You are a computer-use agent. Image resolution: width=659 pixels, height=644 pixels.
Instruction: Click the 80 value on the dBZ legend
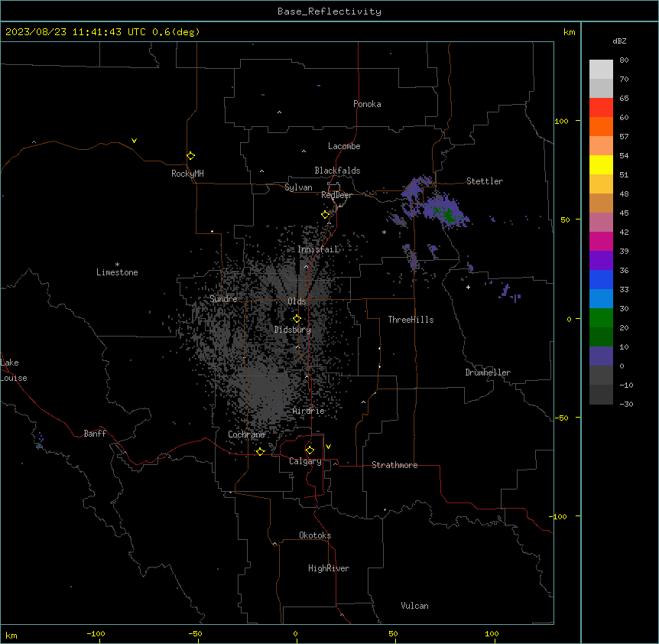pyautogui.click(x=624, y=60)
